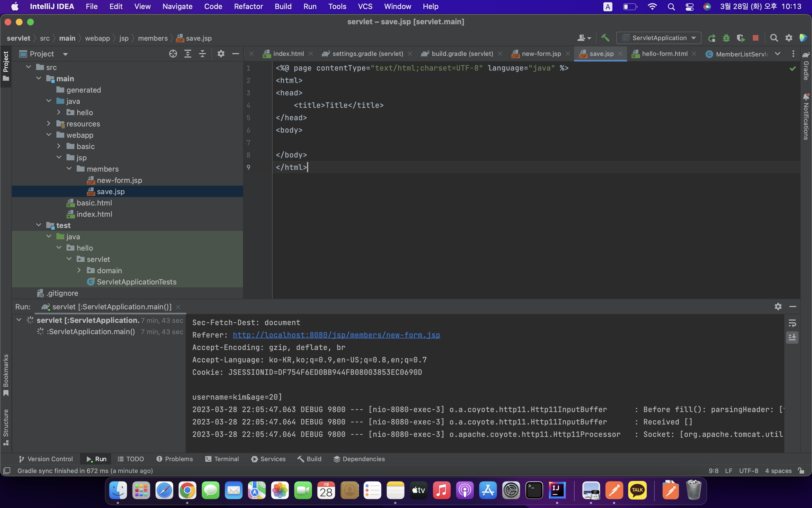This screenshot has height=508, width=812.
Task: Close the save.jsp editor tab
Action: click(x=620, y=54)
